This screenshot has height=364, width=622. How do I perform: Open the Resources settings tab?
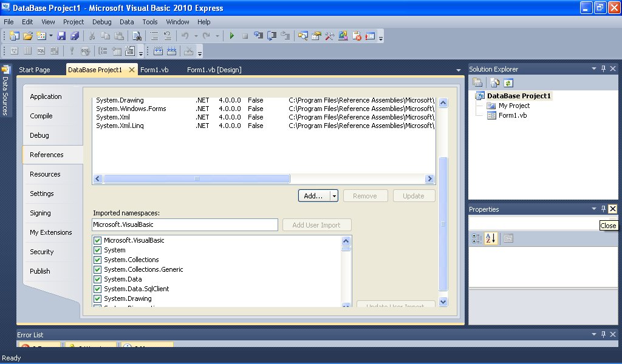[45, 174]
